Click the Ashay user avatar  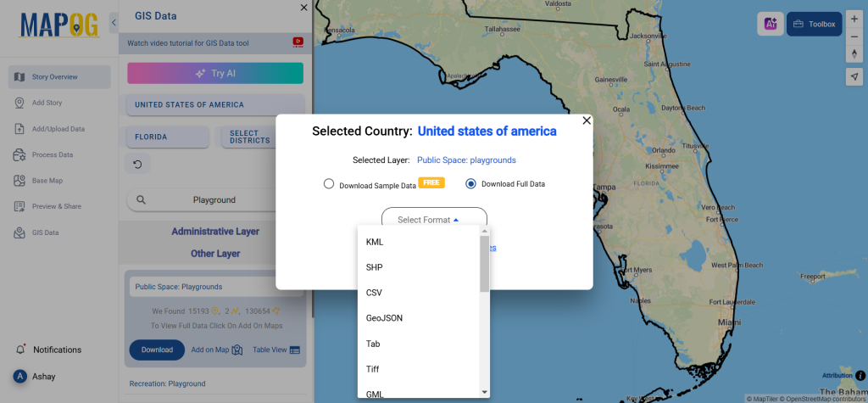[20, 377]
